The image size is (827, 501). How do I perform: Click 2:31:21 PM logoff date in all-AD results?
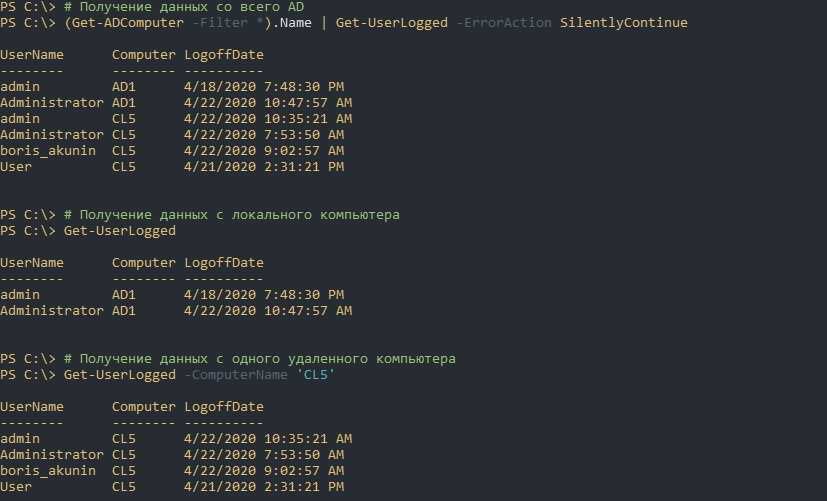[x=264, y=167]
